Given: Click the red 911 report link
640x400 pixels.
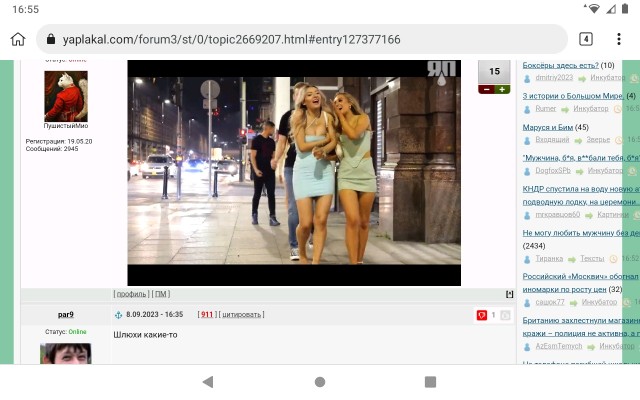Looking at the screenshot, I should 207,315.
